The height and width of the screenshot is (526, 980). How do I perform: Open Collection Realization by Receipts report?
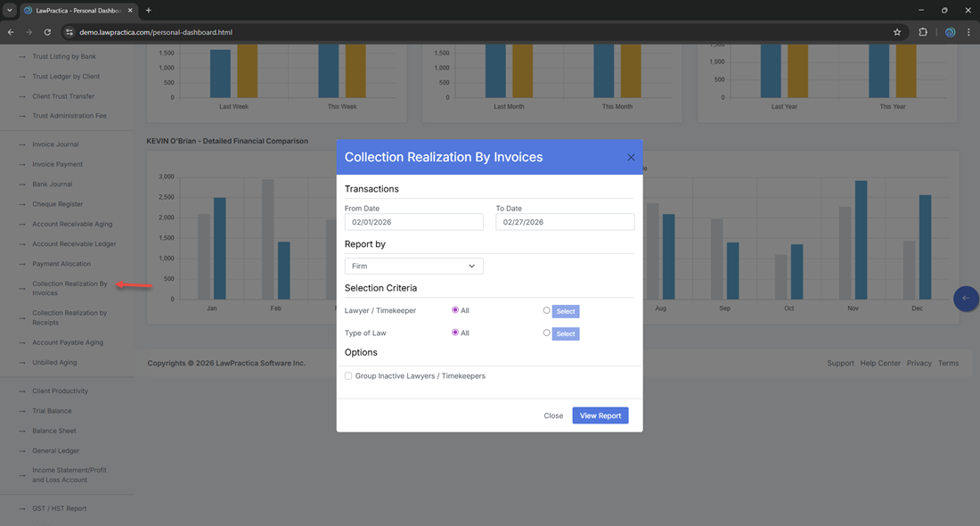click(69, 317)
